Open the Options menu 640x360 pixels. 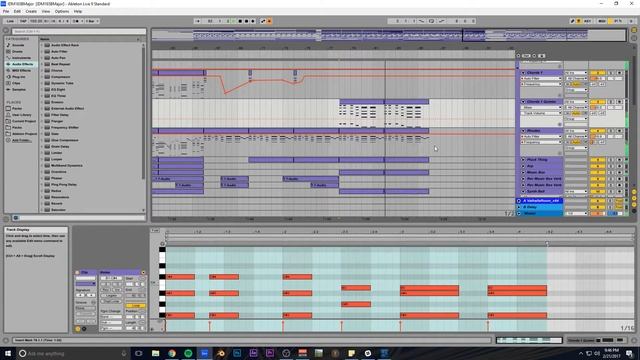[x=62, y=11]
